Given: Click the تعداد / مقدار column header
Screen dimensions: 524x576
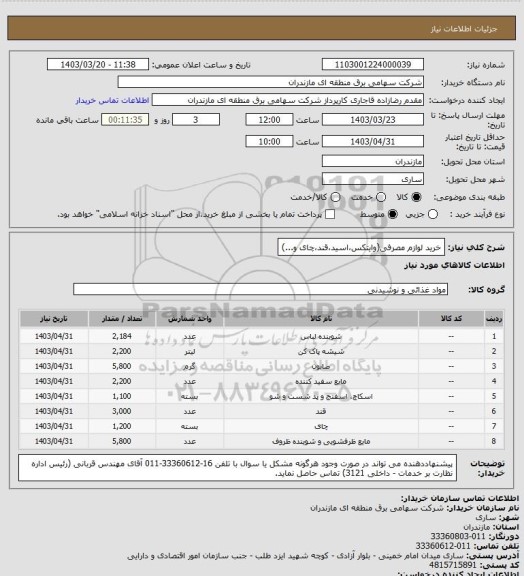Looking at the screenshot, I should tap(122, 319).
